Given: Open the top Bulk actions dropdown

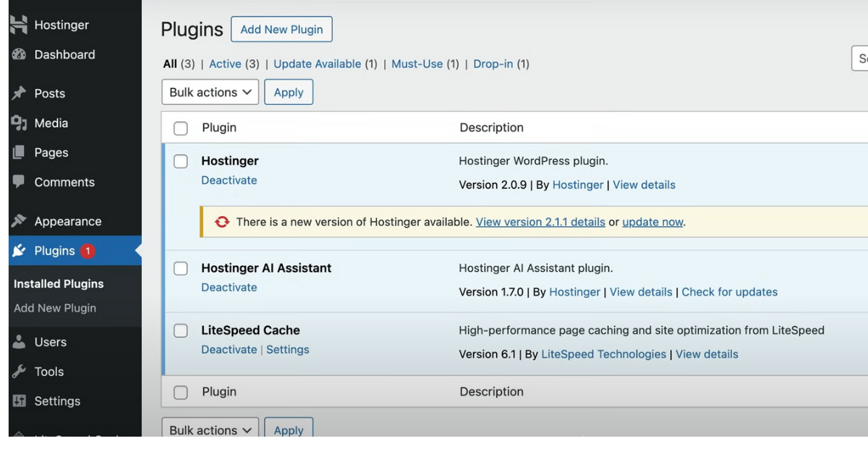Looking at the screenshot, I should pos(210,92).
